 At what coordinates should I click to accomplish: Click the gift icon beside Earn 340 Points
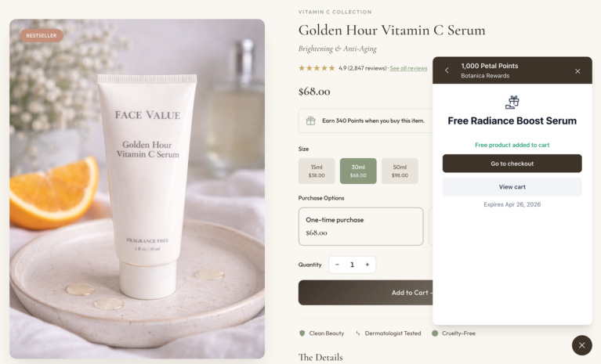point(310,121)
